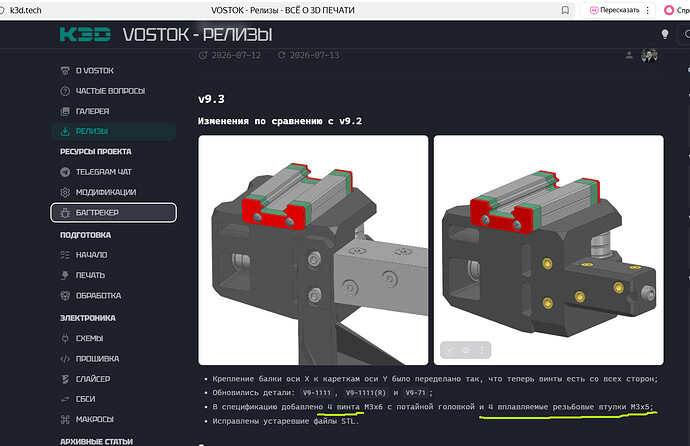690x446 pixels.
Task: Open the right v9.3 carriage mount image
Action: (x=549, y=250)
